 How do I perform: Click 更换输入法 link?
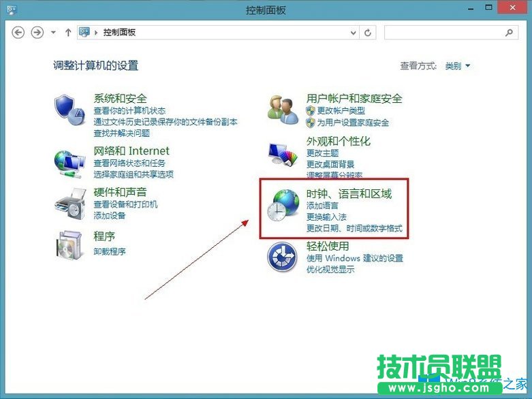click(326, 217)
